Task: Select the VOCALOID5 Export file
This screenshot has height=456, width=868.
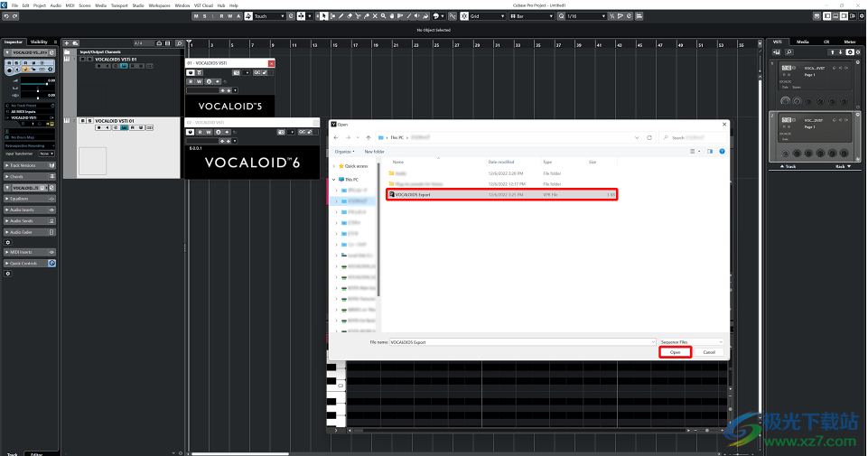Action: point(501,194)
